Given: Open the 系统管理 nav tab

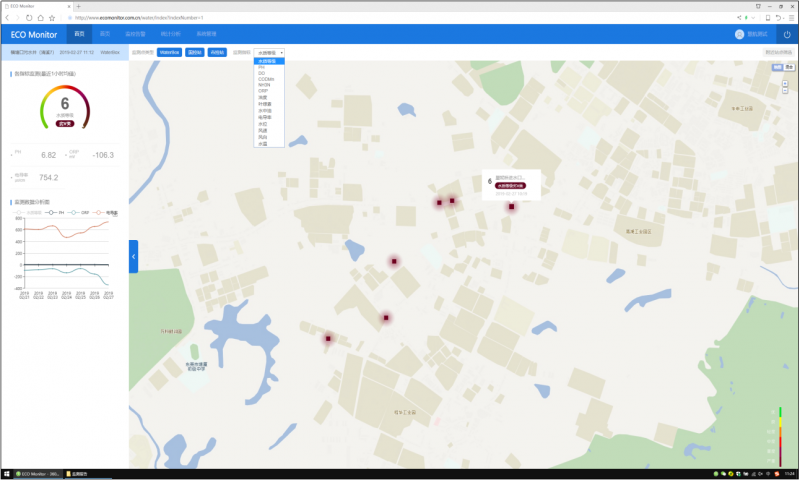Looking at the screenshot, I should [206, 34].
